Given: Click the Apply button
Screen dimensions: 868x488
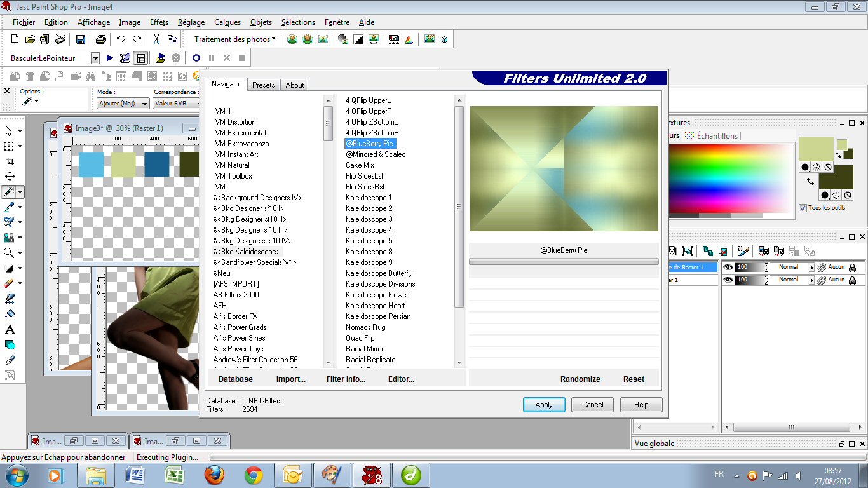Looking at the screenshot, I should [544, 405].
